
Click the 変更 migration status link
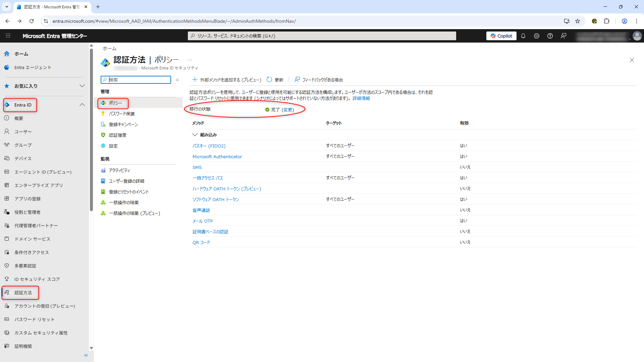288,110
